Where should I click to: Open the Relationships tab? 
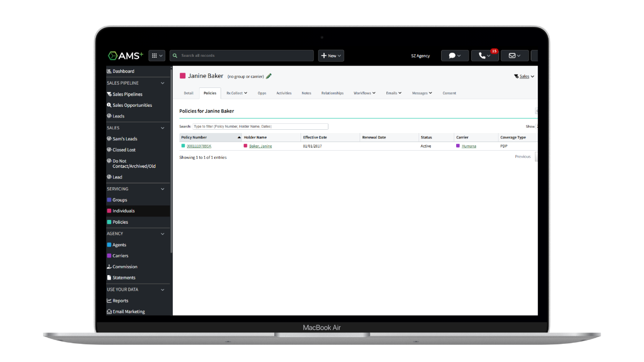332,93
